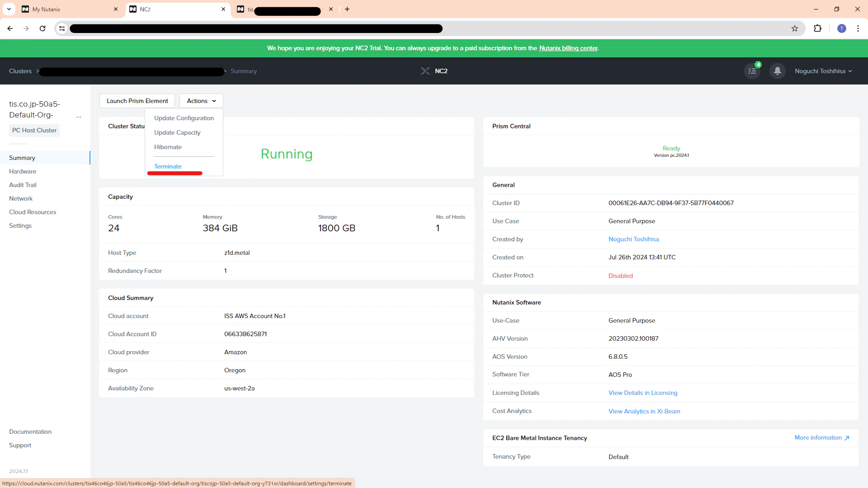Open the tasks list icon in header
Screen dimensions: 868x488
click(x=752, y=71)
